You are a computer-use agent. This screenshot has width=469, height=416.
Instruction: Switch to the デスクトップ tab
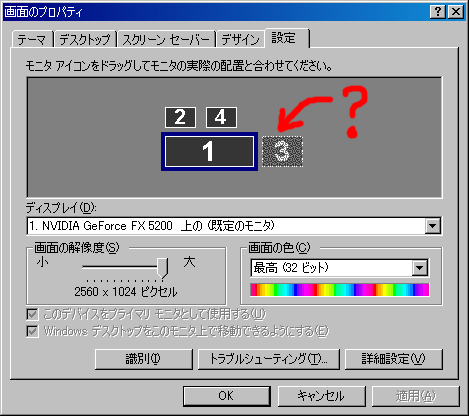click(x=85, y=40)
